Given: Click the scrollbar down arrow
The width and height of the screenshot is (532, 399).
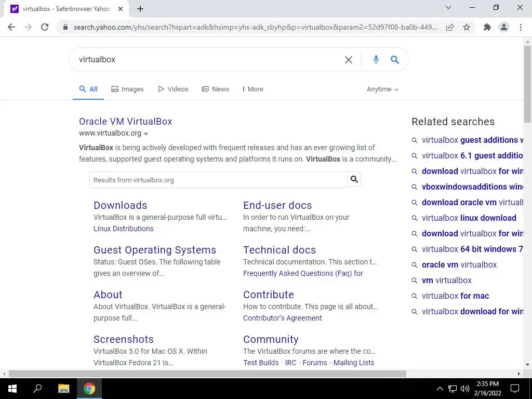Looking at the screenshot, I should [x=527, y=365].
